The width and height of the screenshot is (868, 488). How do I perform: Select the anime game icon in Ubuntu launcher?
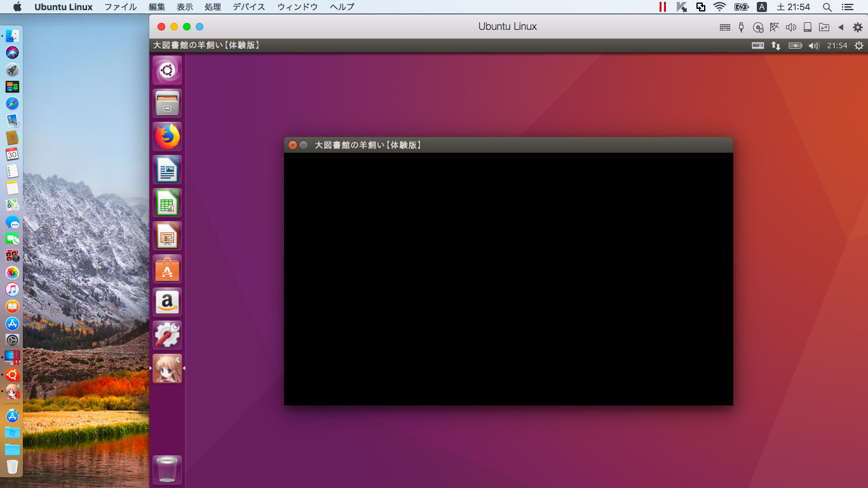click(x=167, y=369)
